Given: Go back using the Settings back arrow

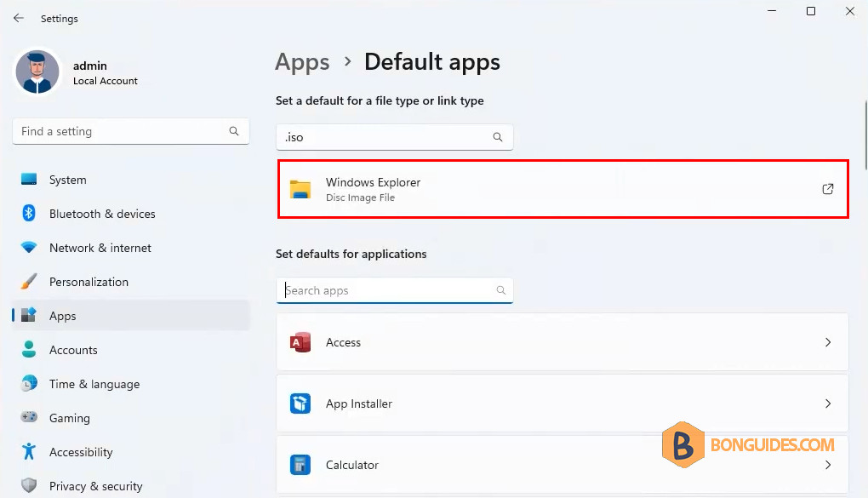Looking at the screenshot, I should [x=18, y=18].
